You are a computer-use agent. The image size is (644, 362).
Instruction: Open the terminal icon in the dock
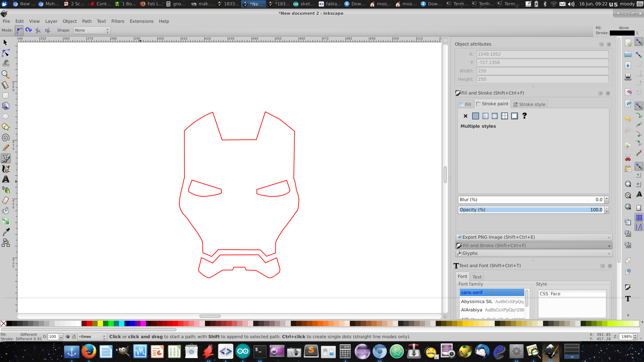tap(260, 352)
